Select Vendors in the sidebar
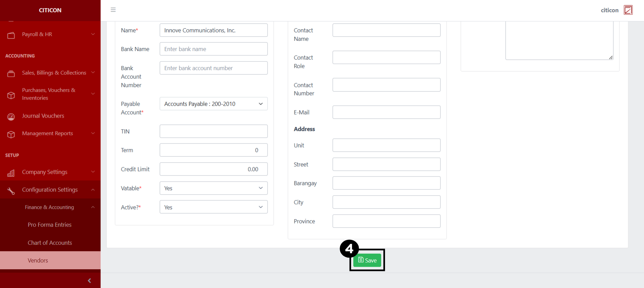This screenshot has height=288, width=644. click(x=38, y=260)
